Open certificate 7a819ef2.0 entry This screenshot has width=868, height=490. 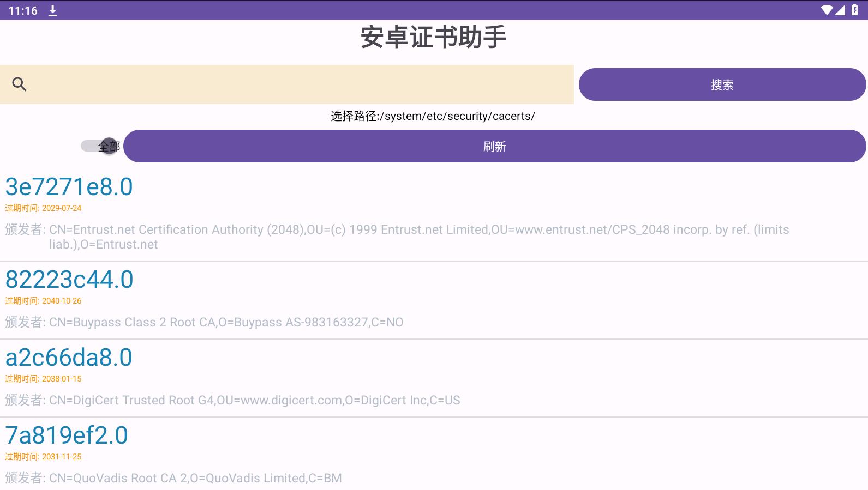point(67,435)
